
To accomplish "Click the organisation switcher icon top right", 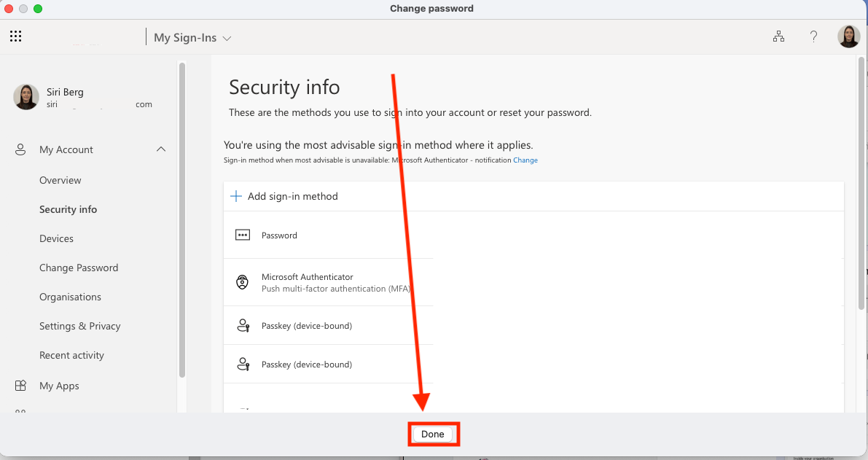I will tap(779, 36).
